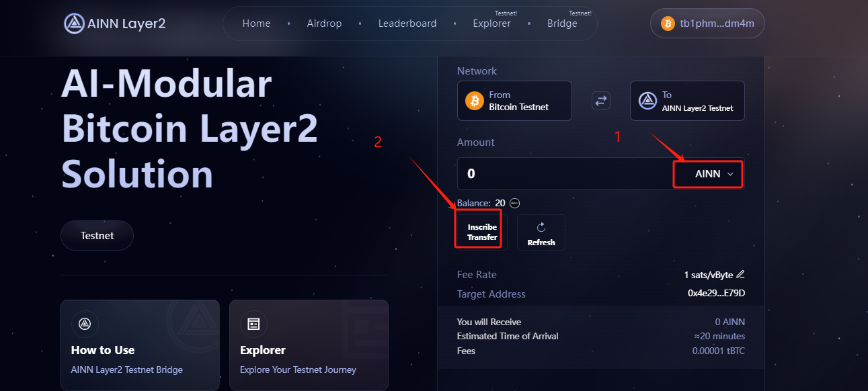The height and width of the screenshot is (391, 868).
Task: Click the amount input field
Action: [x=565, y=174]
